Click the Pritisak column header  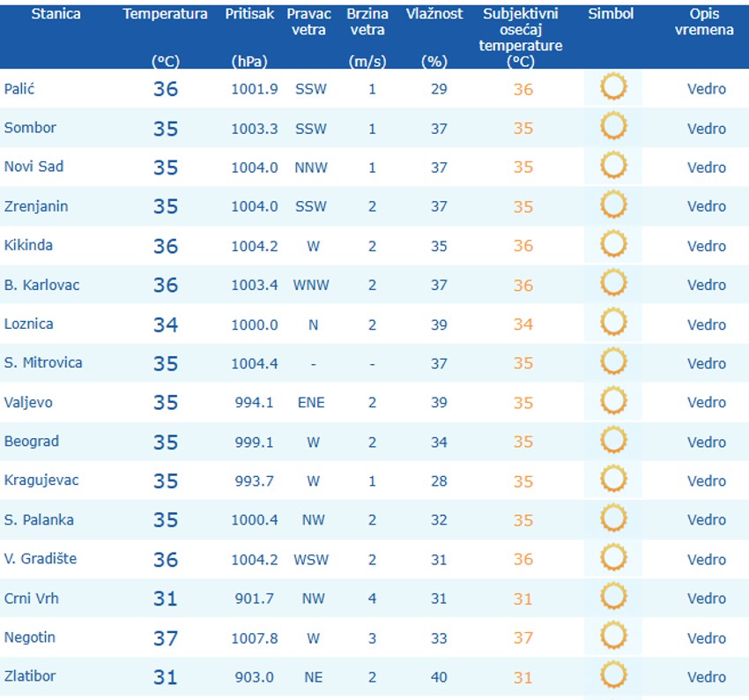(x=250, y=14)
